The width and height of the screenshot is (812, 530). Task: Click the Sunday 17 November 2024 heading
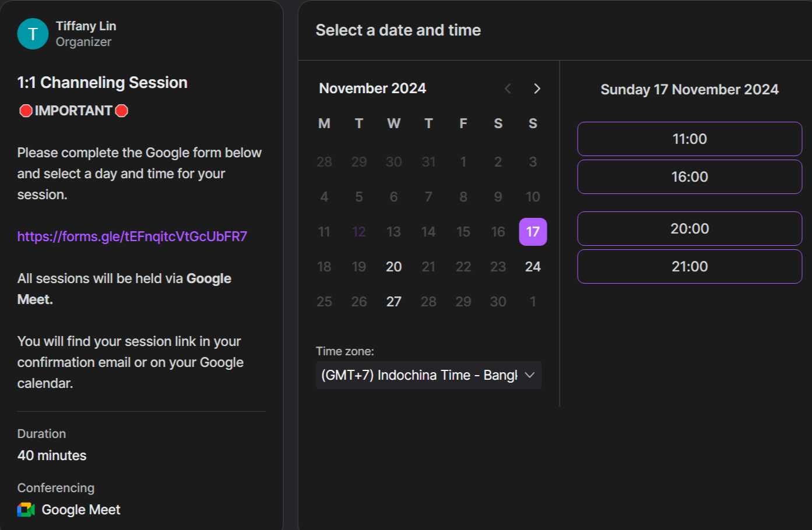690,90
